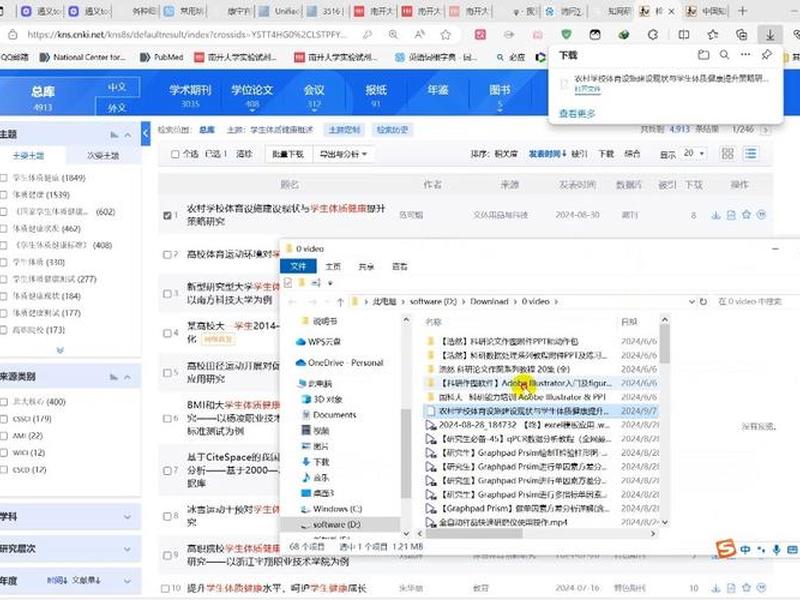The image size is (800, 600).
Task: Open the browser downloads toolbar icon
Action: [770, 35]
